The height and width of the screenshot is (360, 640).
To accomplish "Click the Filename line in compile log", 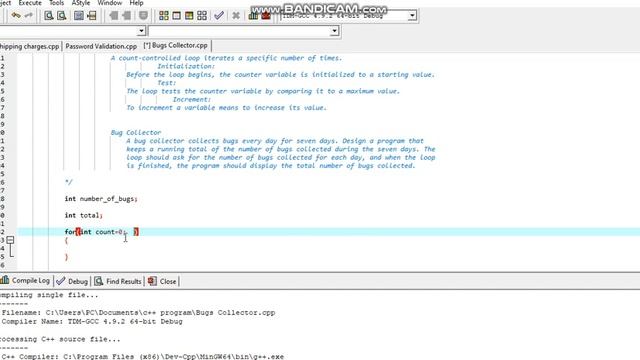I will click(138, 313).
